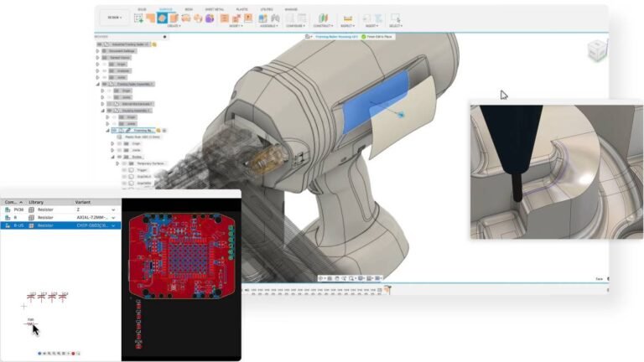Expand the Named Views node
The width and height of the screenshot is (644, 362).
98,58
